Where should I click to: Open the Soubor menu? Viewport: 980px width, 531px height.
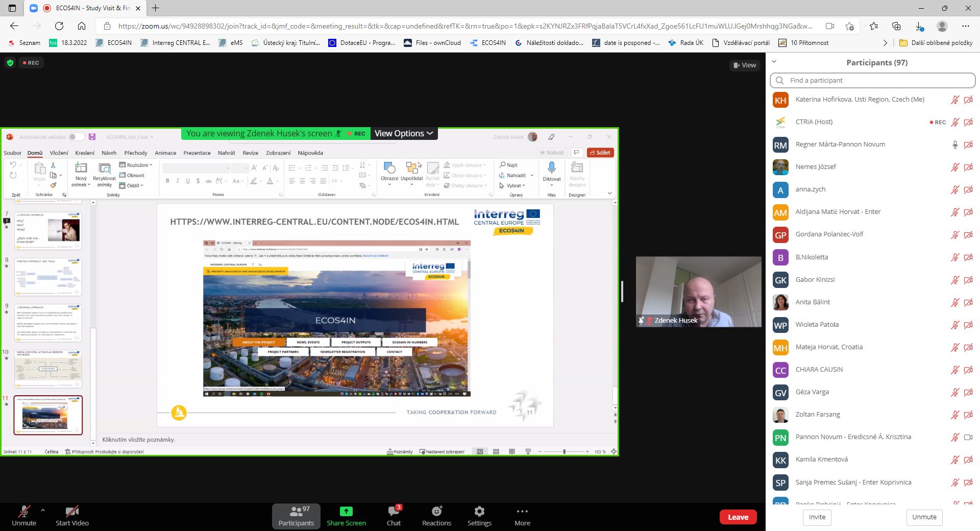click(12, 153)
